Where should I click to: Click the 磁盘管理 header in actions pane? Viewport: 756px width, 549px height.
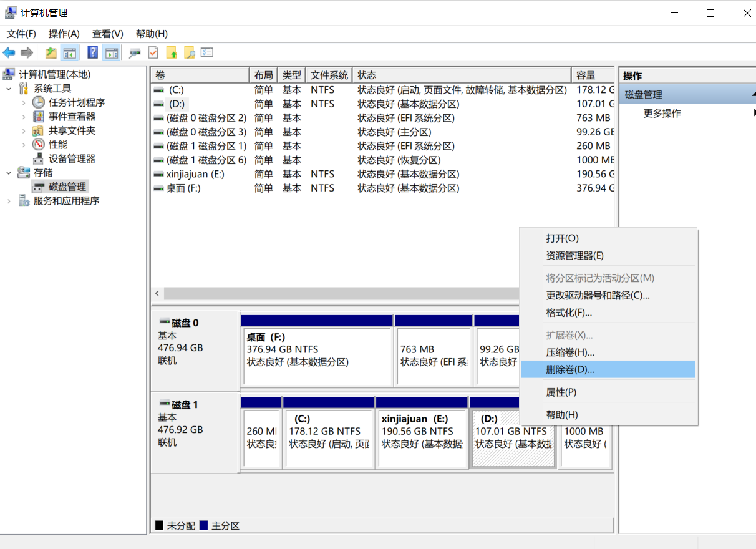[688, 95]
